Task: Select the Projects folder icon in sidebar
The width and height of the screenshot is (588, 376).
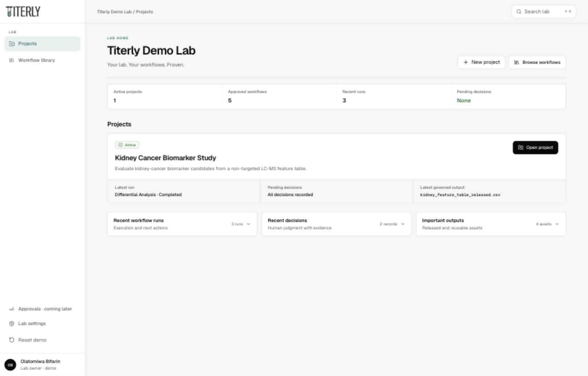Action: tap(12, 44)
